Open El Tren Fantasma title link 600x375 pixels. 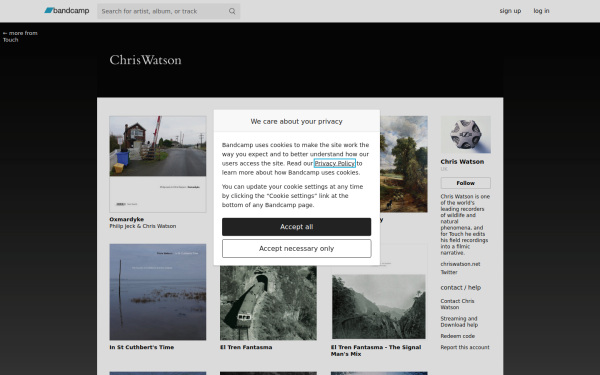pos(246,347)
